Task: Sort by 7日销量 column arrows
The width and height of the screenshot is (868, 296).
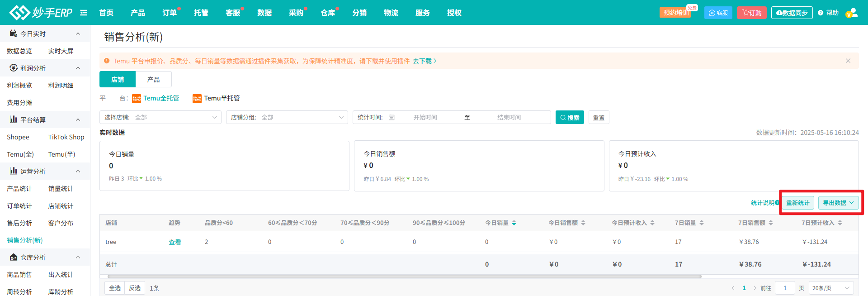Action: click(702, 223)
